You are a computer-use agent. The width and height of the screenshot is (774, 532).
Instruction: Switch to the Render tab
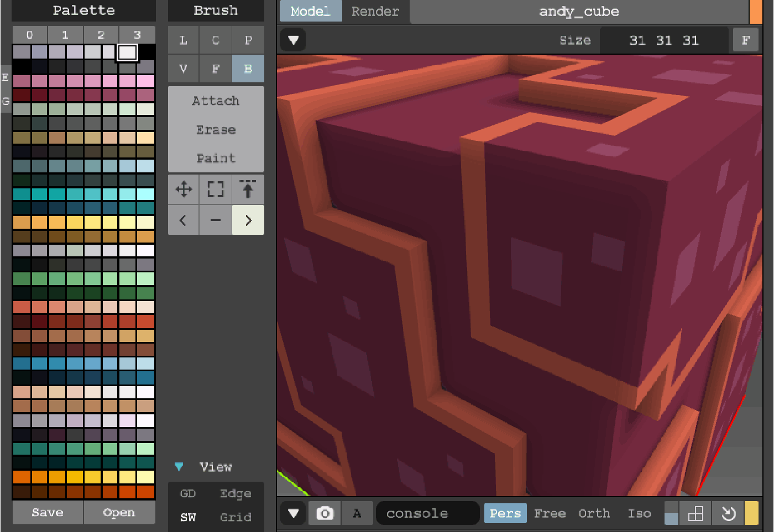pos(375,11)
